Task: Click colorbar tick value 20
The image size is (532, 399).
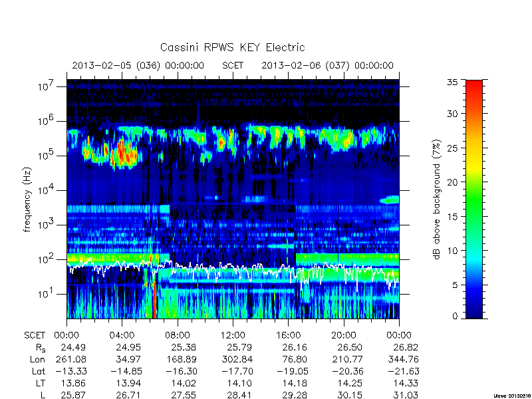Action: coord(452,182)
